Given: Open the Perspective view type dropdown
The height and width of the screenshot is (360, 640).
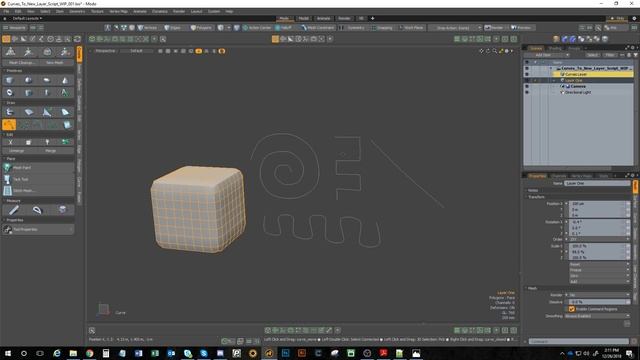Looking at the screenshot, I should coord(105,51).
